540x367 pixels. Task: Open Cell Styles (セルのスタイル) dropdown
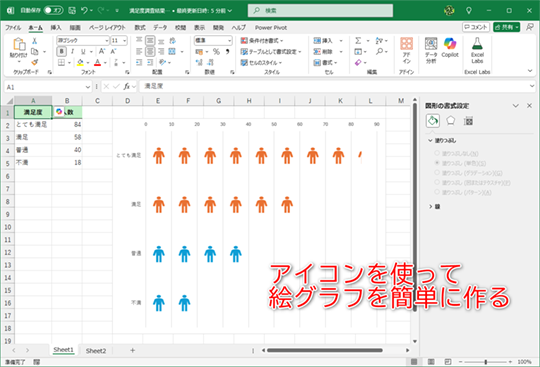(261, 63)
